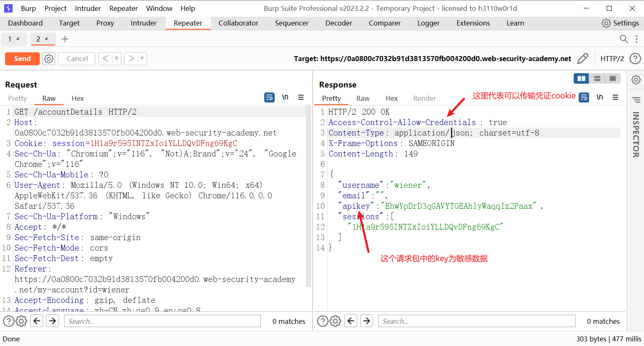Open Repeater help question-mark icon
This screenshot has height=346, width=644.
click(635, 59)
